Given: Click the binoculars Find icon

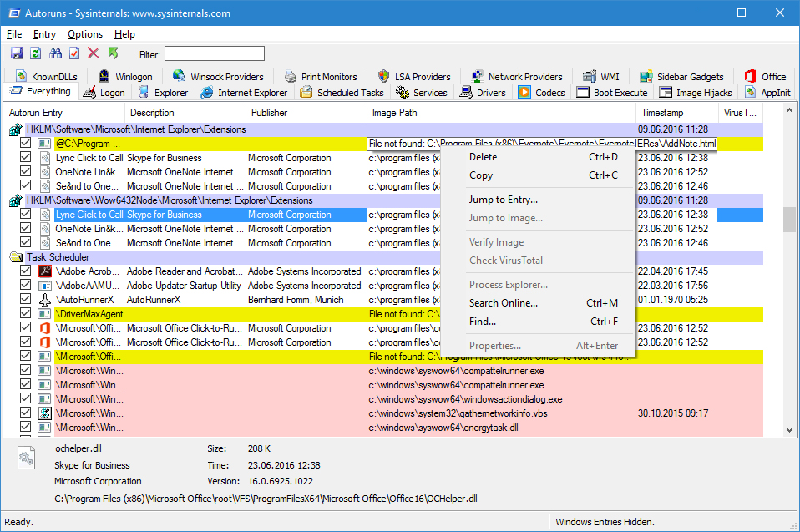Looking at the screenshot, I should click(55, 53).
